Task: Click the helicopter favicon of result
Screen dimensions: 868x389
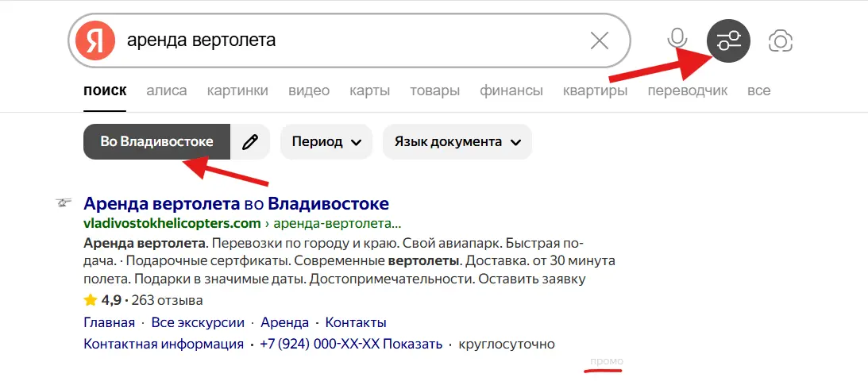Action: 64,203
